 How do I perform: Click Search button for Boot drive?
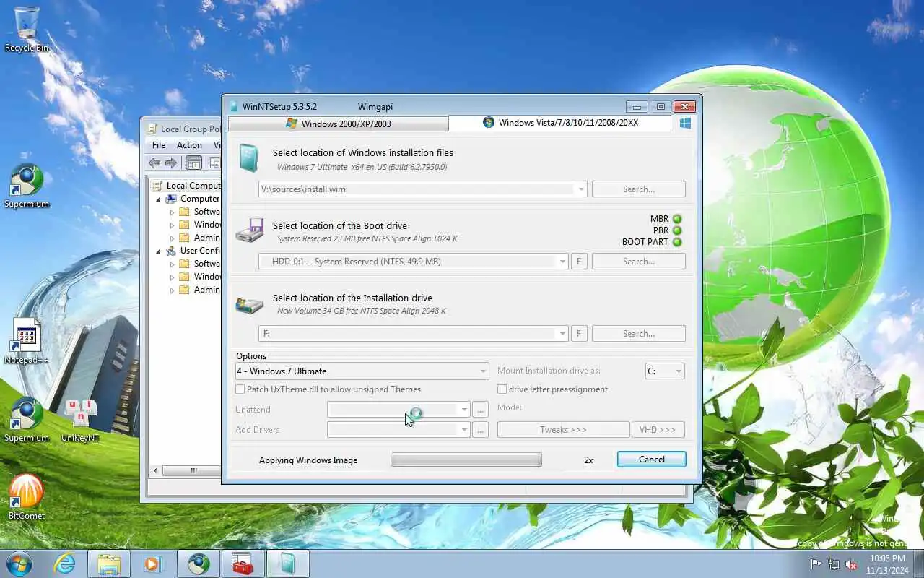click(639, 262)
